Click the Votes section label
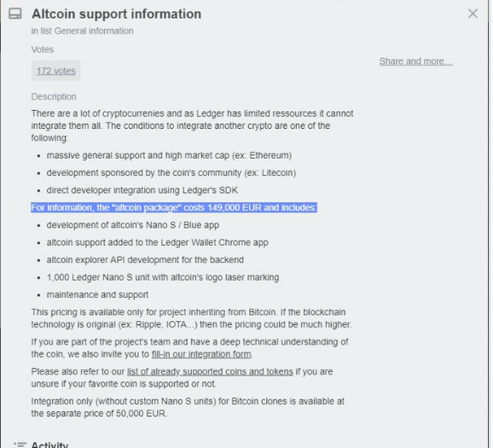 tap(43, 49)
